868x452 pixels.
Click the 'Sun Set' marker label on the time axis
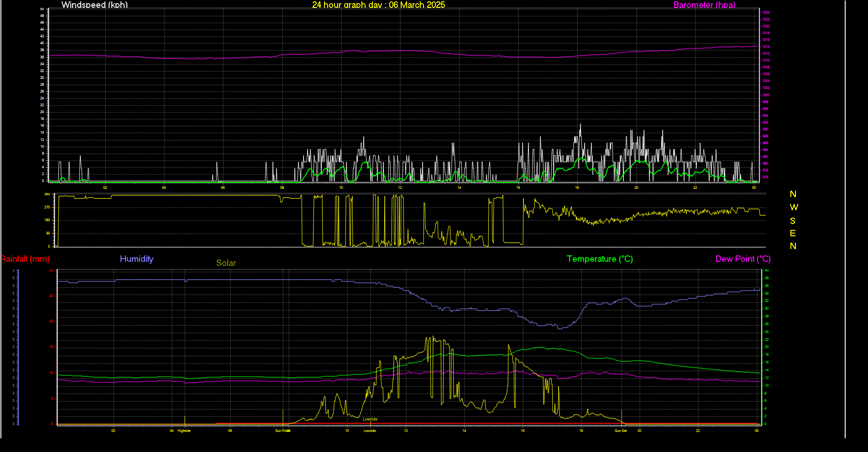click(621, 431)
